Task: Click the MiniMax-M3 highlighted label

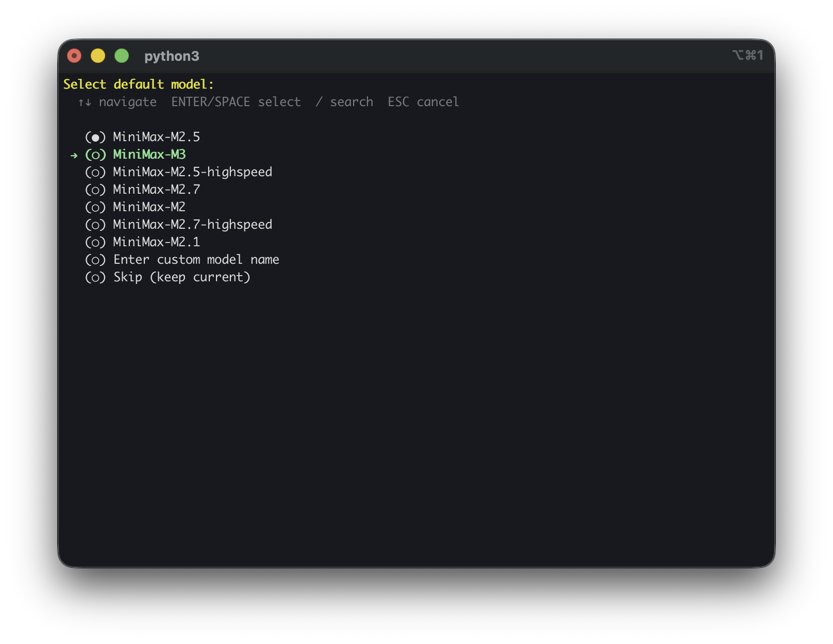Action: point(149,155)
